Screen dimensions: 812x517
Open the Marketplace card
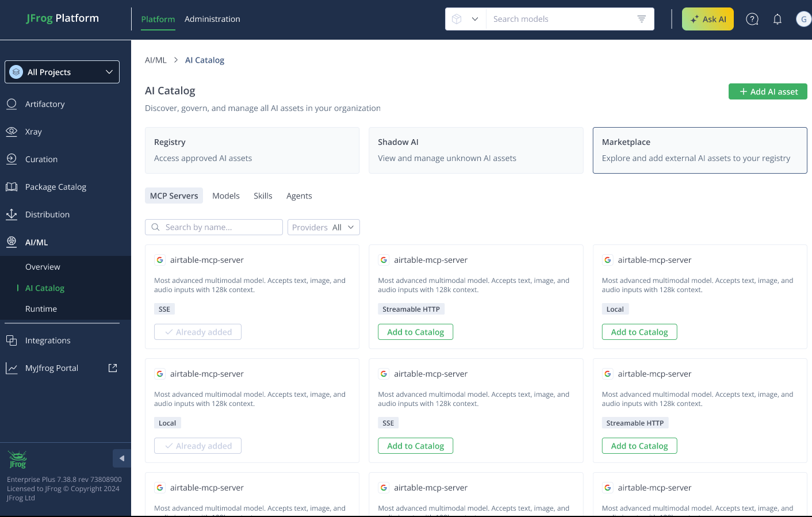(700, 150)
